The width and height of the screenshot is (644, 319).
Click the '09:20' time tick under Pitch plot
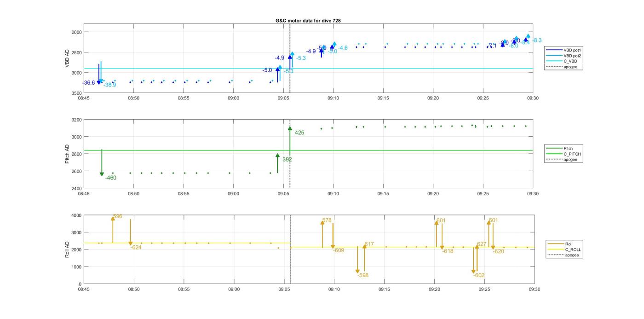coord(433,194)
